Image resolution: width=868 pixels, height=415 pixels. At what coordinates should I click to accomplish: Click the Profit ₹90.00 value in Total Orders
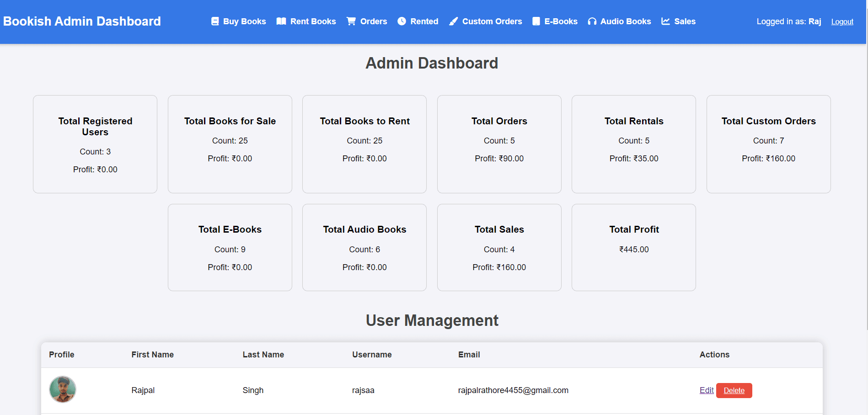499,159
